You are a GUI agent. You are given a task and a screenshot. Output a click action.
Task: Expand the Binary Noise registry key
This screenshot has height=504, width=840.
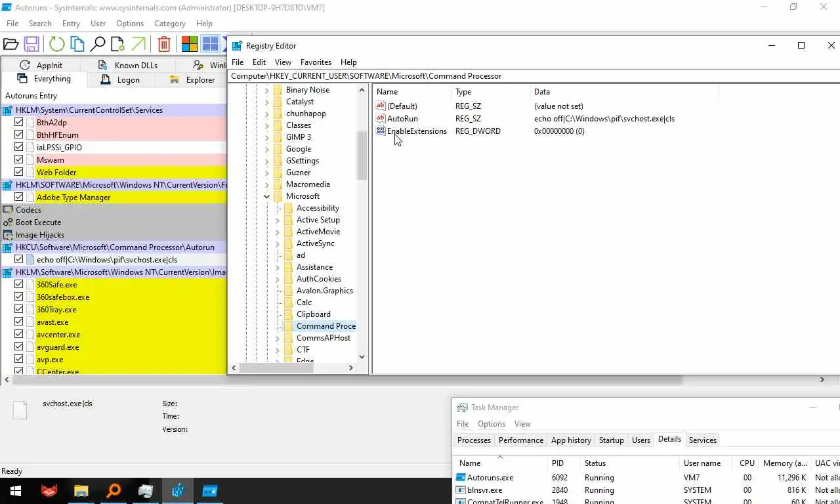[x=267, y=90]
